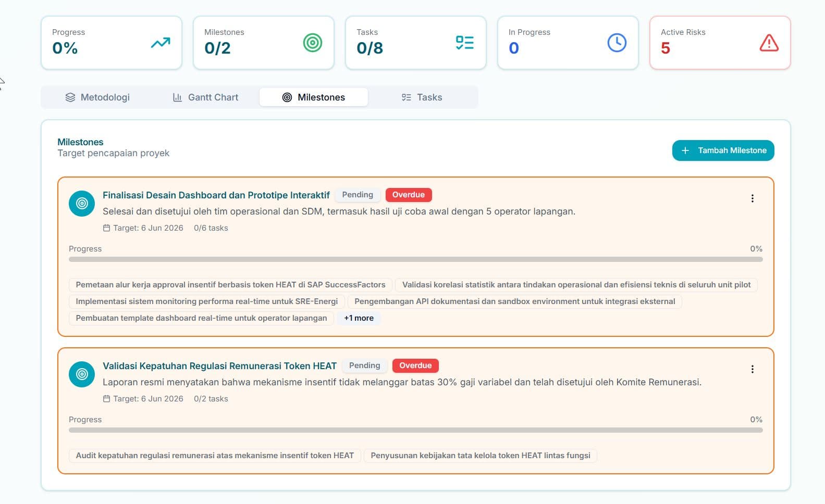The image size is (825, 504).
Task: Click the list icon beside Tasks tab
Action: (407, 97)
